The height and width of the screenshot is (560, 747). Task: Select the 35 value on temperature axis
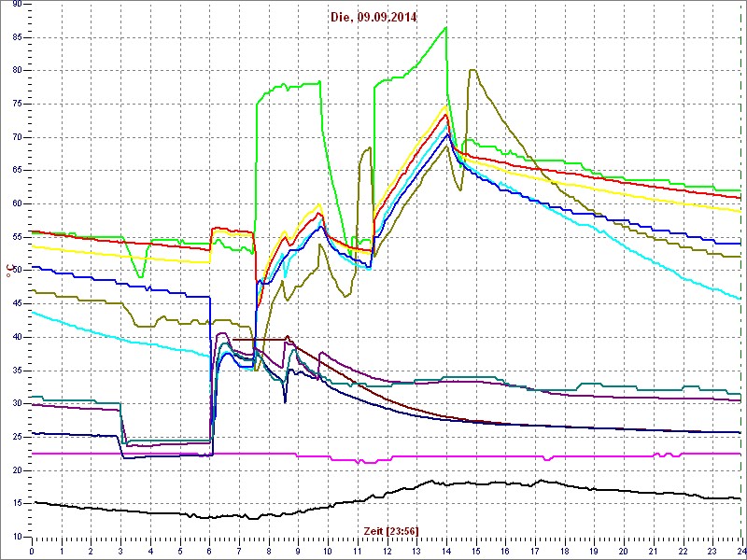tap(17, 371)
